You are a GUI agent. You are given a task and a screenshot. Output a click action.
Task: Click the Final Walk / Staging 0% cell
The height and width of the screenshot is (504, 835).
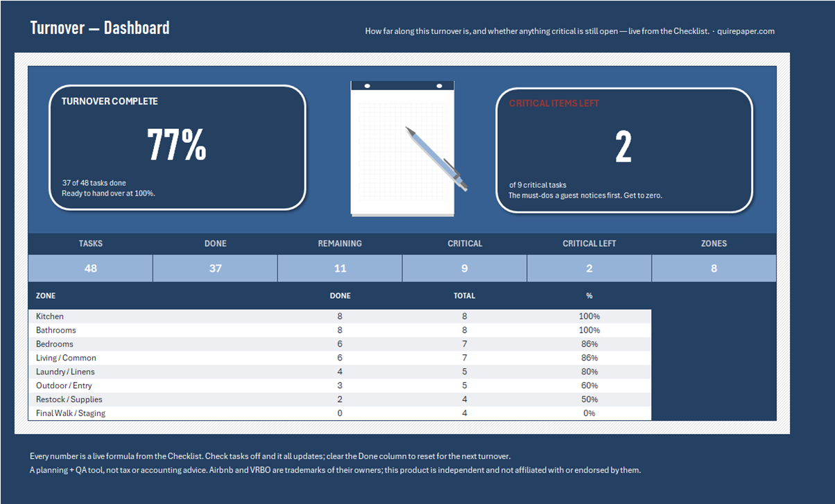(x=589, y=413)
